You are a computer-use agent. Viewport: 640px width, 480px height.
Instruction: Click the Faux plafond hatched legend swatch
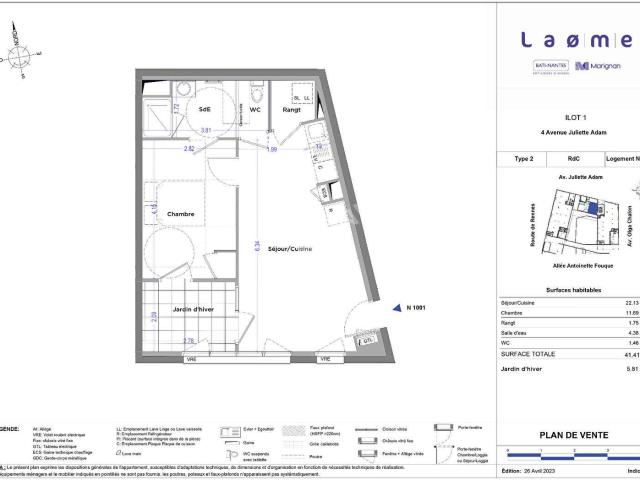click(293, 431)
